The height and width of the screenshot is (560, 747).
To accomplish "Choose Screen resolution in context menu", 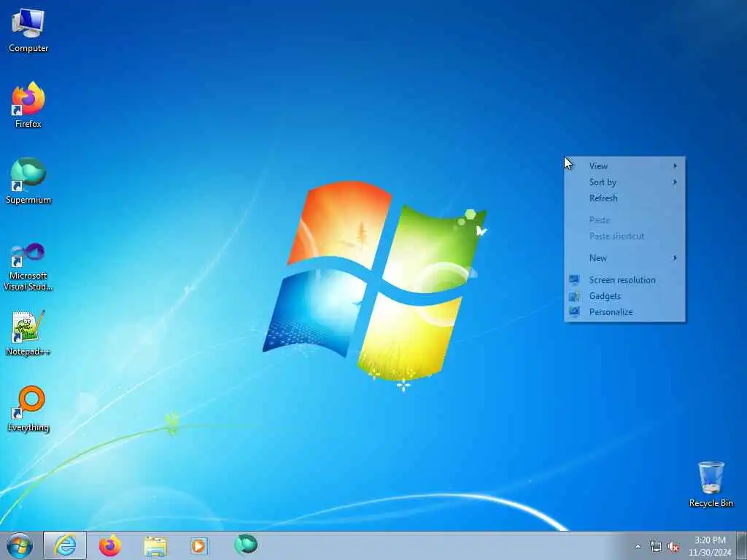I will (624, 280).
